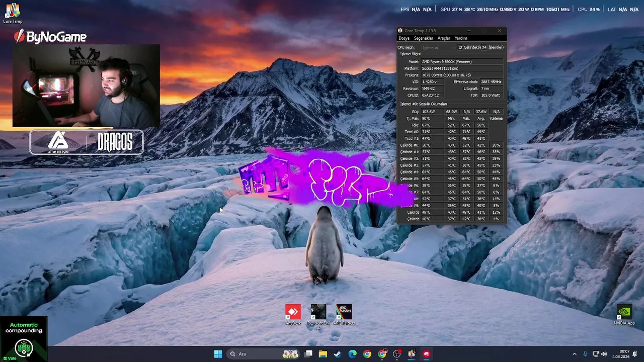The width and height of the screenshot is (644, 362).
Task: Click the Effective clock value 2887.45MHz
Action: [491, 81]
